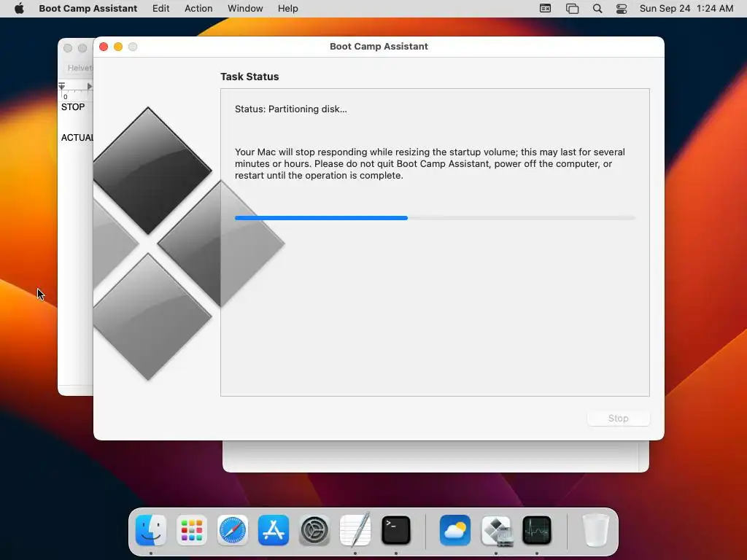
Task: Open the Help menu
Action: pos(287,9)
